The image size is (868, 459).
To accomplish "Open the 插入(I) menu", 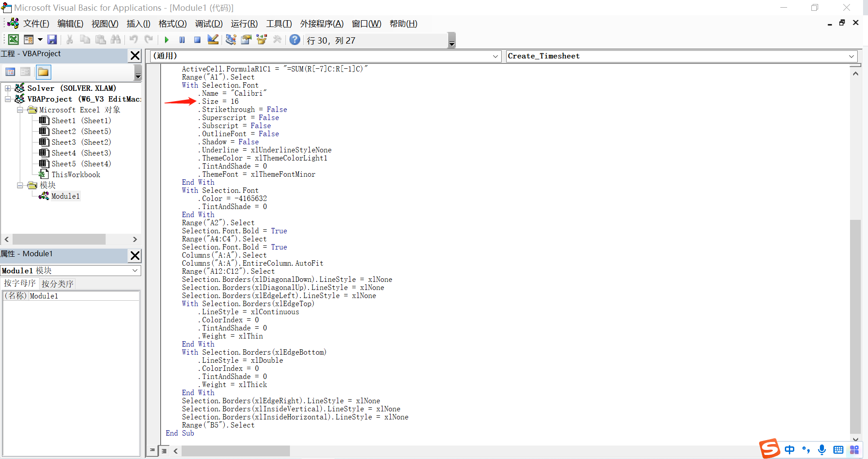I will tap(138, 24).
